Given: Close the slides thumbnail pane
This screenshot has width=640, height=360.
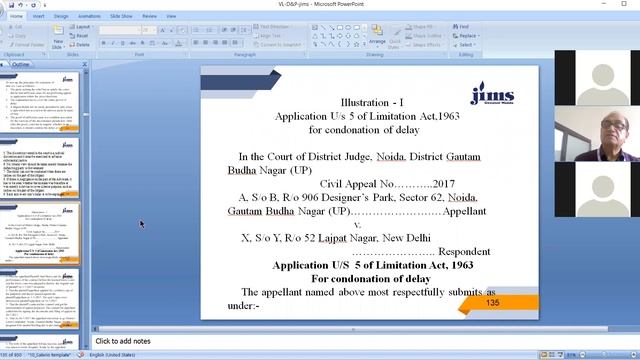Looking at the screenshot, I should click(x=84, y=64).
